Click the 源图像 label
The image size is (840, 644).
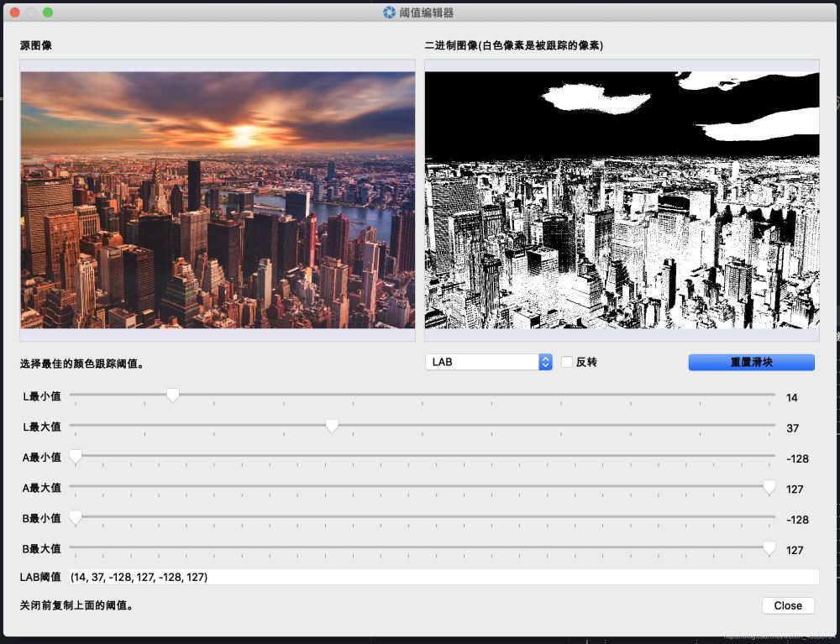pos(36,45)
